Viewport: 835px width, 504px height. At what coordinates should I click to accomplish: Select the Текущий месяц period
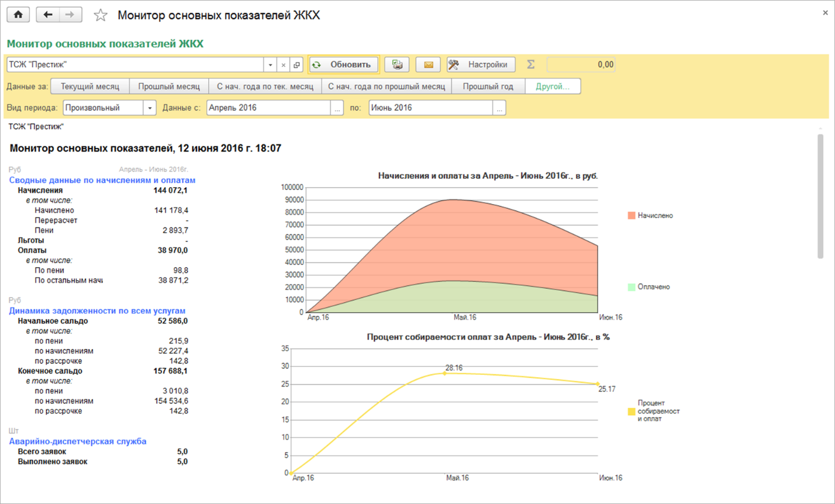(89, 87)
